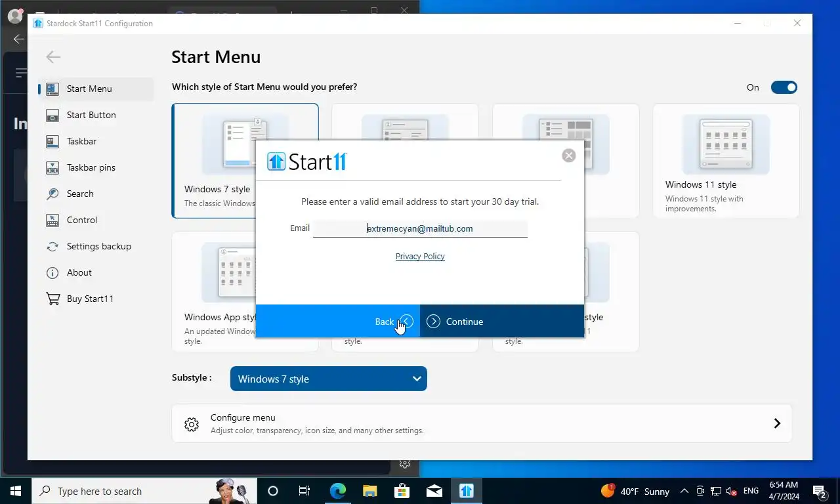
Task: Click the back arrow in the background window
Action: [x=18, y=39]
